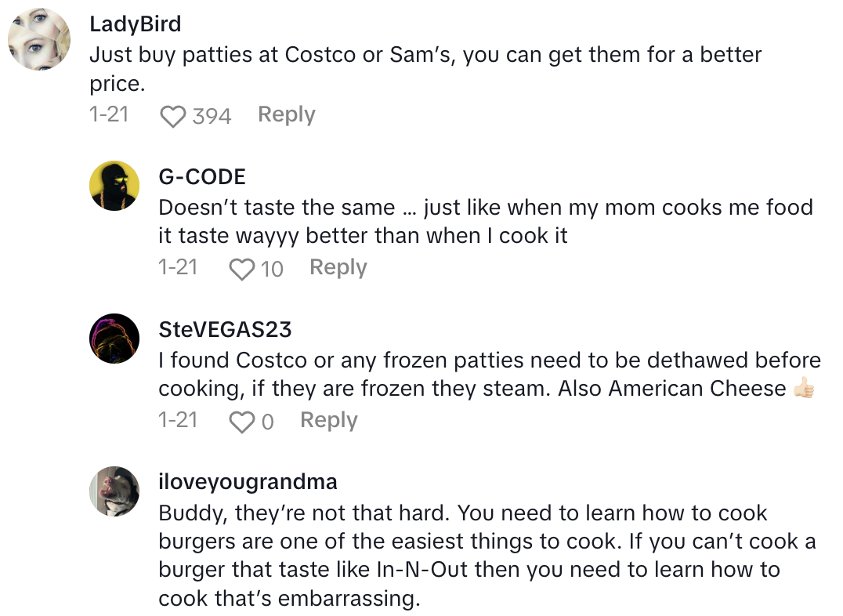Open the G-CODE username link
This screenshot has height=616, width=843.
202,177
